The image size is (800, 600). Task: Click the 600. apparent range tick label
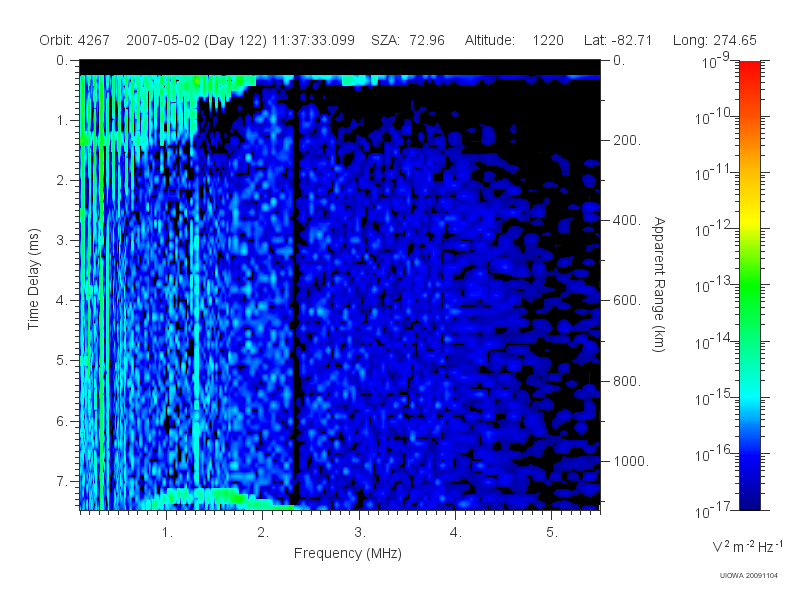(x=627, y=301)
